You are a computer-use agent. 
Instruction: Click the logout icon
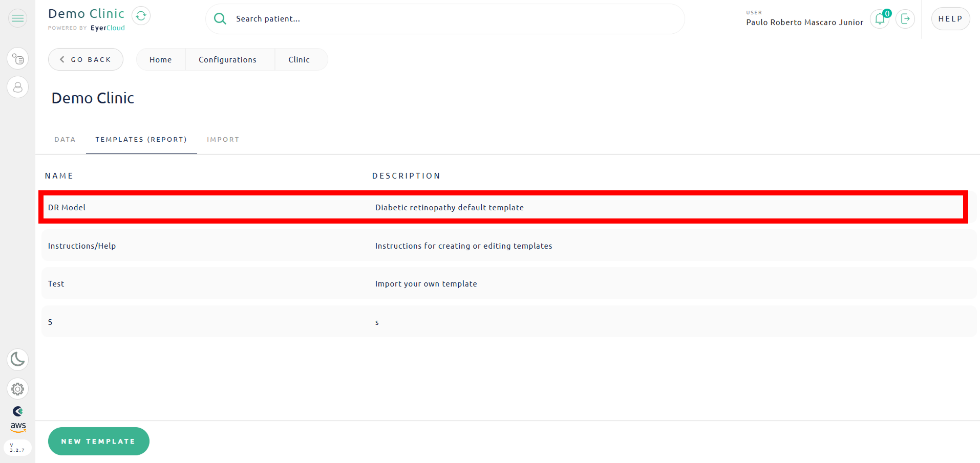coord(905,19)
